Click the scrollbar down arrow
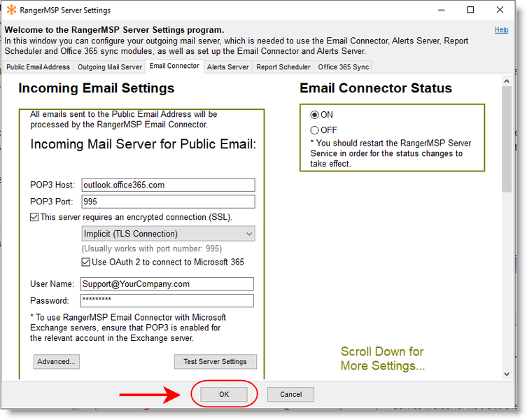Image resolution: width=527 pixels, height=420 pixels. [x=506, y=374]
